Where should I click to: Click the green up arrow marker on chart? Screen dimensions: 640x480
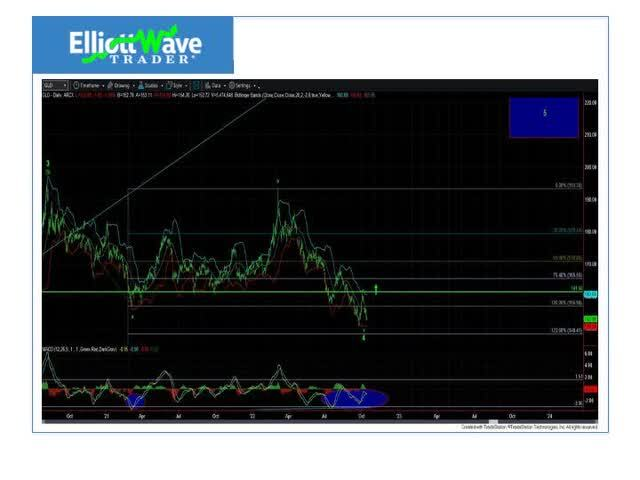point(376,289)
